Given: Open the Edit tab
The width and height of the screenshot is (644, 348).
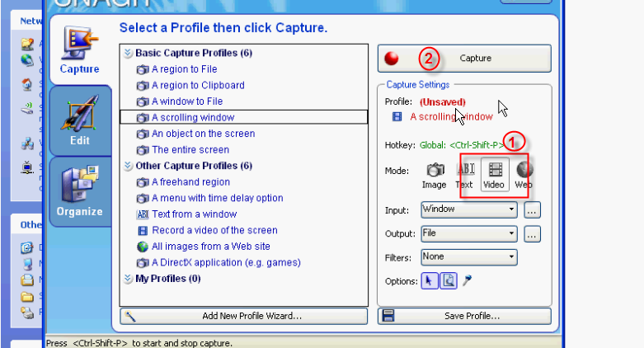Looking at the screenshot, I should (80, 120).
